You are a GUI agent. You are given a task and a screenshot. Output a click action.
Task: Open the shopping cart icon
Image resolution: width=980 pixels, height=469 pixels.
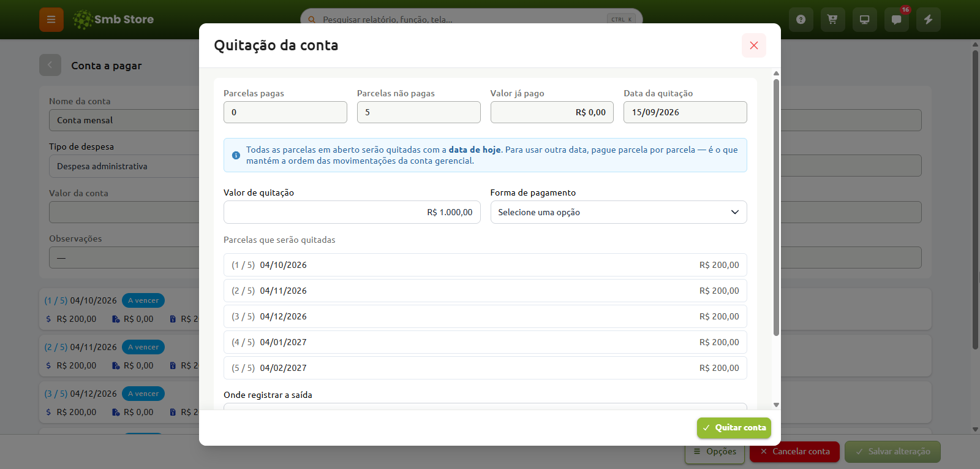(x=832, y=20)
